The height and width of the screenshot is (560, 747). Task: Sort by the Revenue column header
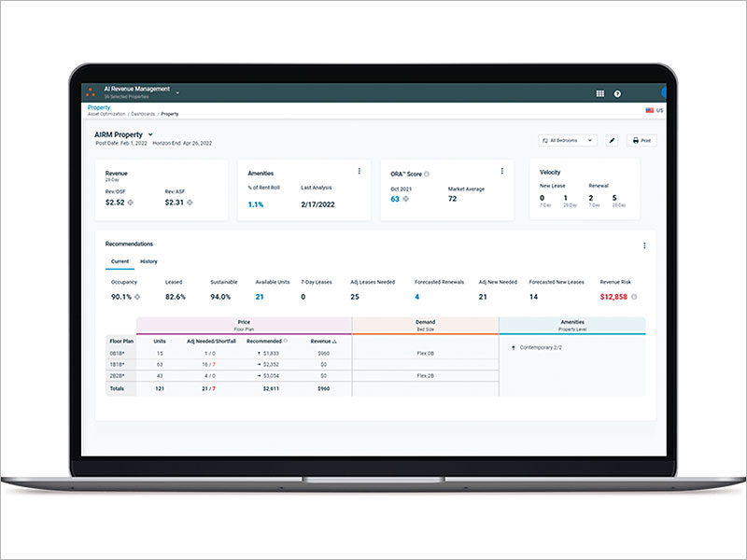tap(322, 342)
